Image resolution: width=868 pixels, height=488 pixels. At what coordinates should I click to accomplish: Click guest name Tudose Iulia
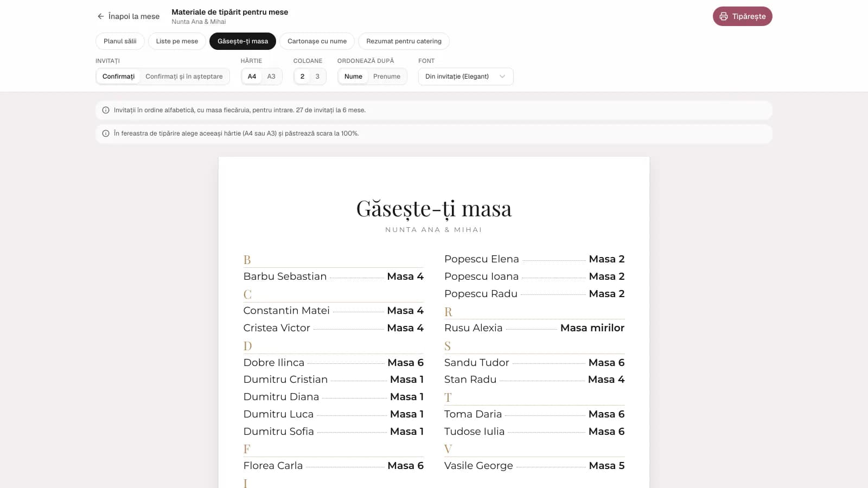pyautogui.click(x=475, y=432)
